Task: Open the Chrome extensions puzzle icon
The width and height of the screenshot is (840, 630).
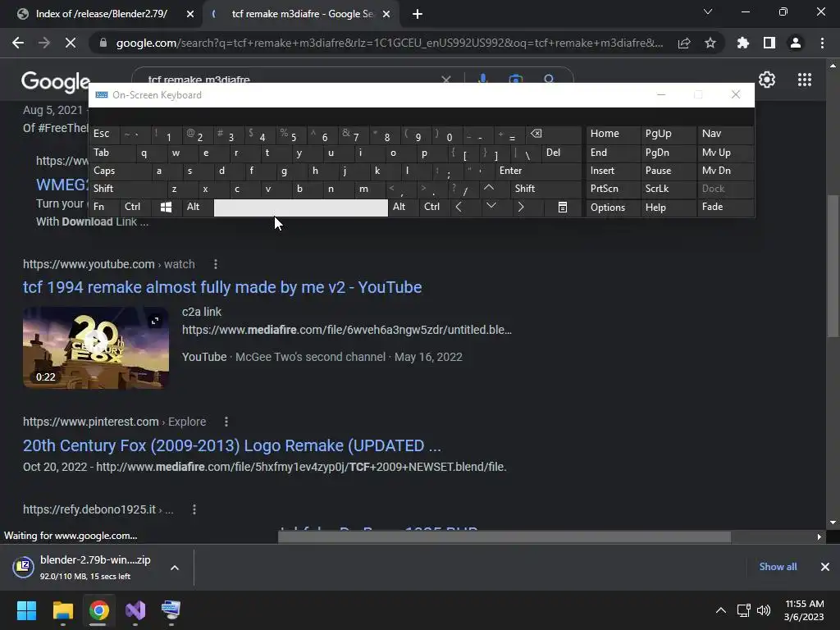Action: (743, 43)
